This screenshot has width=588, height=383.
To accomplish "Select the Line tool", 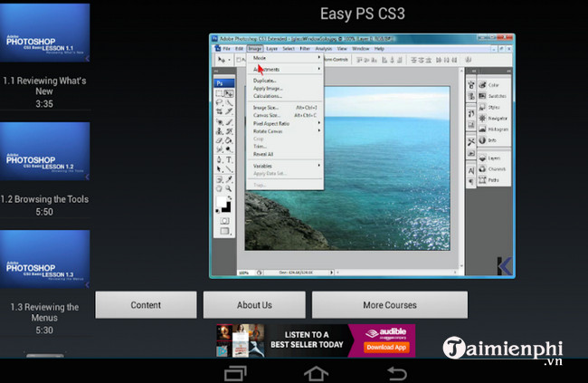I will coord(229,169).
